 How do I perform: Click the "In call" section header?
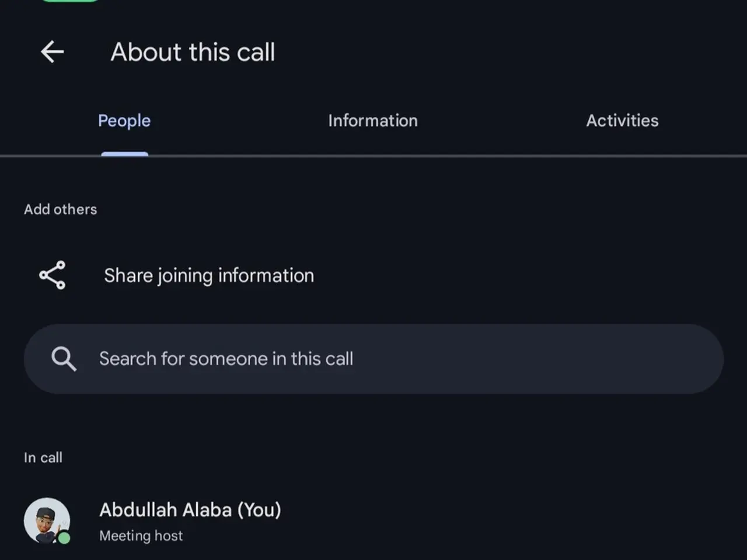point(43,457)
